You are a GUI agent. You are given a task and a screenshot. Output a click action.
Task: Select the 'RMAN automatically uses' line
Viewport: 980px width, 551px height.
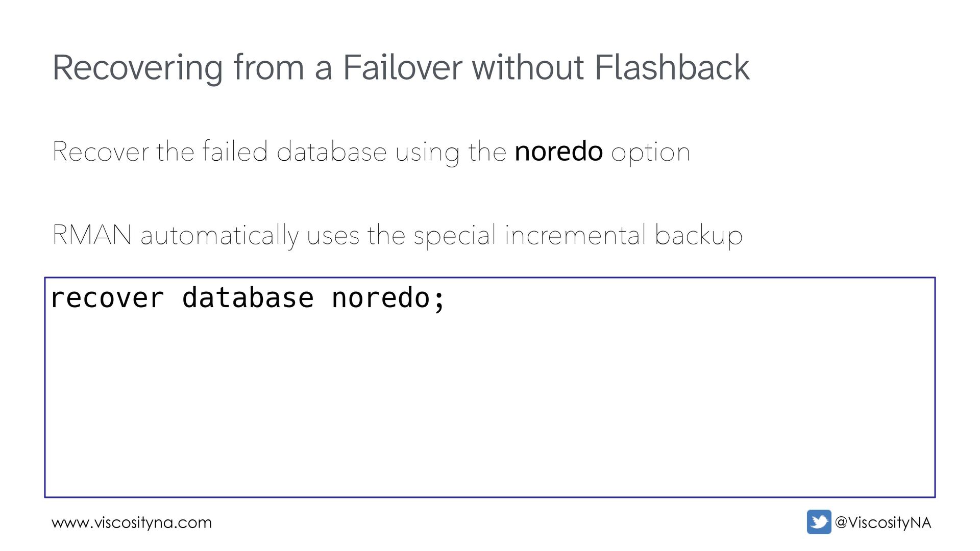[397, 235]
